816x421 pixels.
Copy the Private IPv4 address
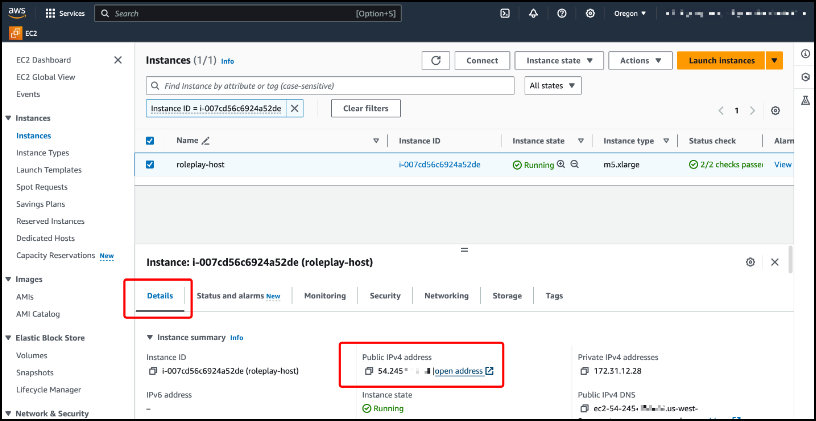[584, 371]
